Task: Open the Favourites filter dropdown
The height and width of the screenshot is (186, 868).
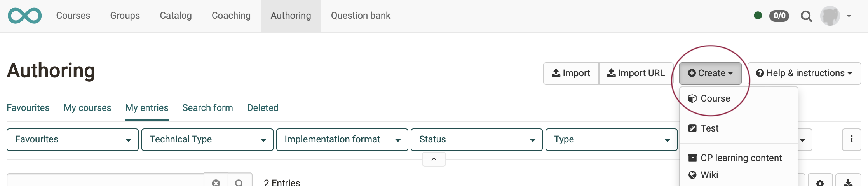Action: 73,140
